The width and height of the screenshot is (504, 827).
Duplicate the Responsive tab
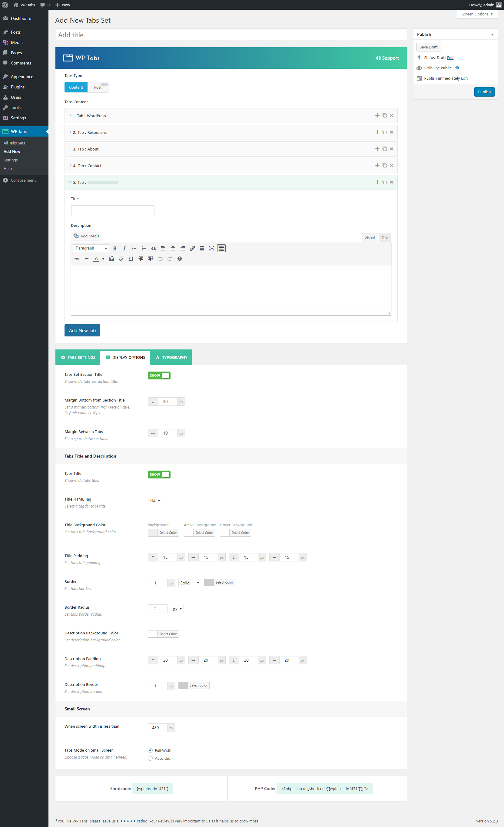pyautogui.click(x=385, y=132)
